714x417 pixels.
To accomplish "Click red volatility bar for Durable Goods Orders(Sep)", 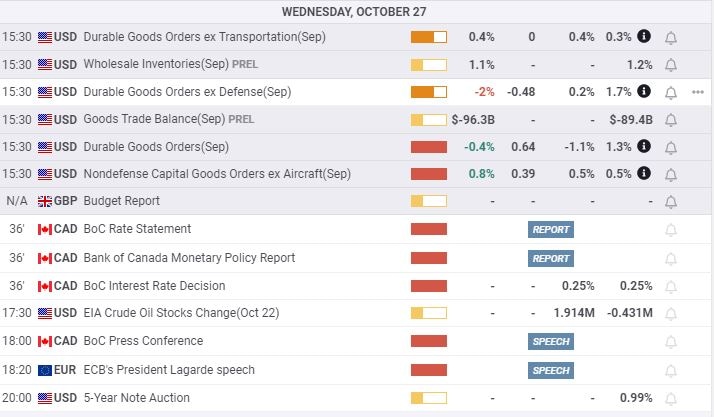I will coord(429,147).
